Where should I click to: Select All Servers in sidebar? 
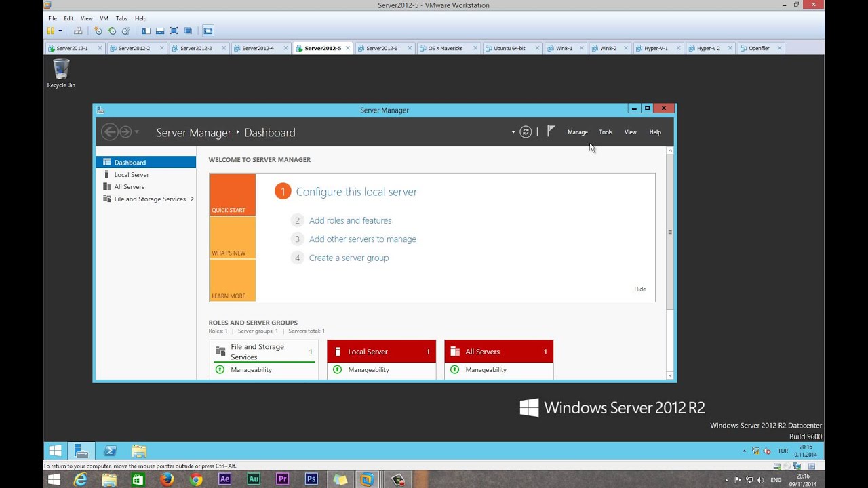pyautogui.click(x=146, y=187)
